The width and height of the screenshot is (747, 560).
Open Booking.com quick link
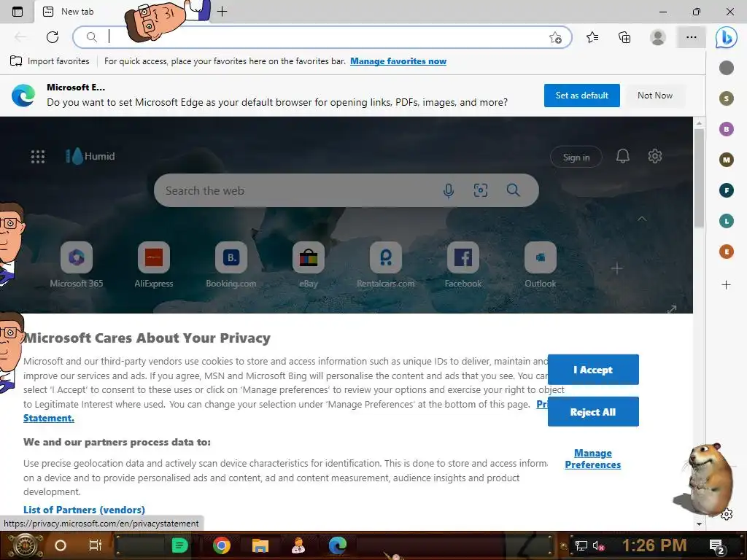231,265
